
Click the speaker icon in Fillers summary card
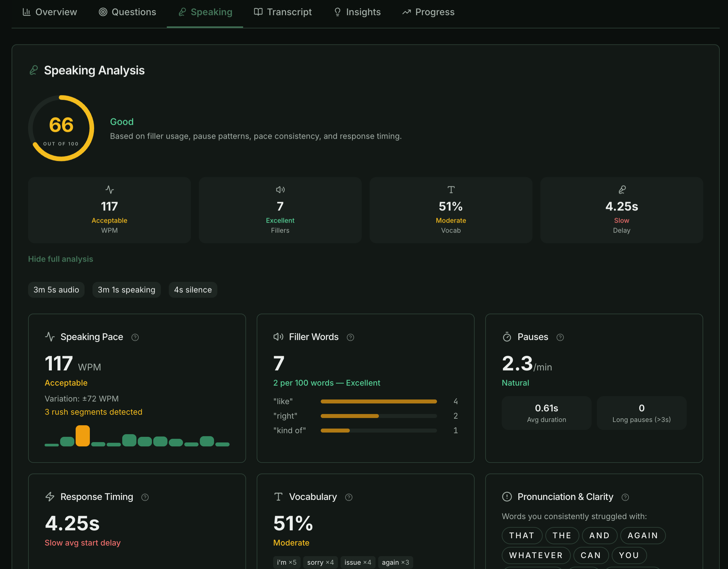click(x=280, y=190)
